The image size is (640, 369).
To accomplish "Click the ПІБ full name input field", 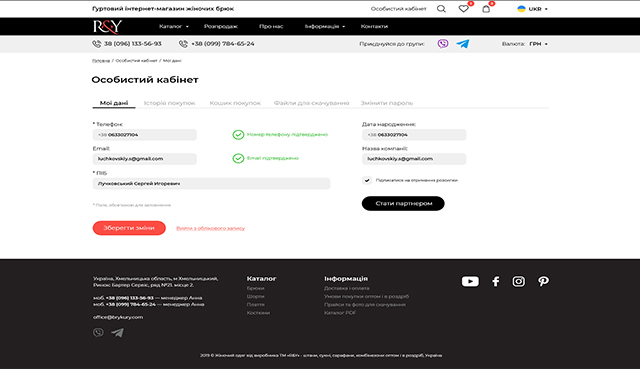I will click(x=211, y=183).
